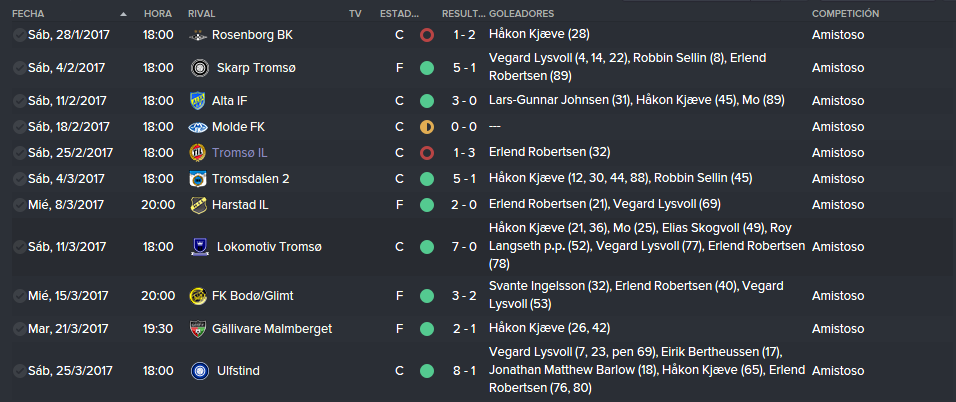956x402 pixels.
Task: Open the 8 - 1 result against Ulfstind
Action: tap(464, 370)
